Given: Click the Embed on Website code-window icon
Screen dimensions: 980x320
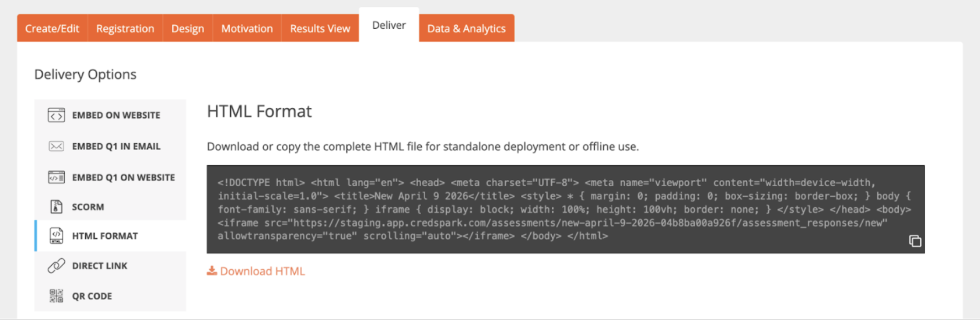Looking at the screenshot, I should (56, 116).
